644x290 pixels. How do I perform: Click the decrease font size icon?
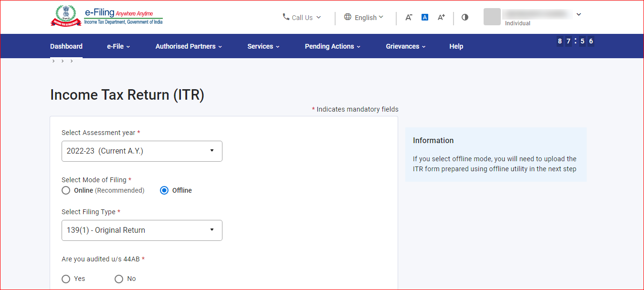tap(409, 17)
